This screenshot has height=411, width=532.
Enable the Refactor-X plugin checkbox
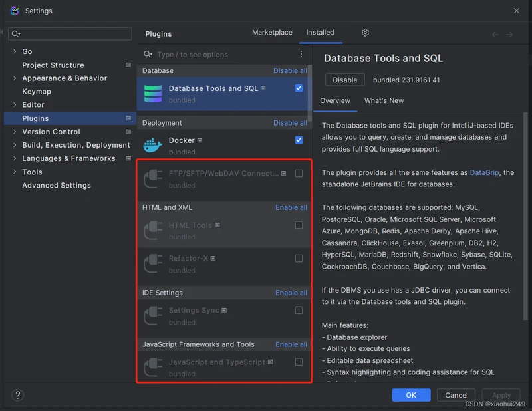(299, 259)
